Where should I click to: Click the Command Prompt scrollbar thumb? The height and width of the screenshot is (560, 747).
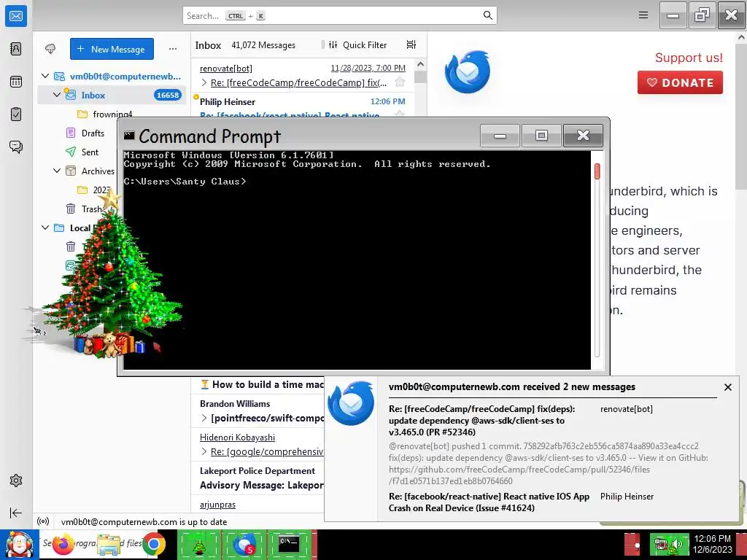(597, 171)
